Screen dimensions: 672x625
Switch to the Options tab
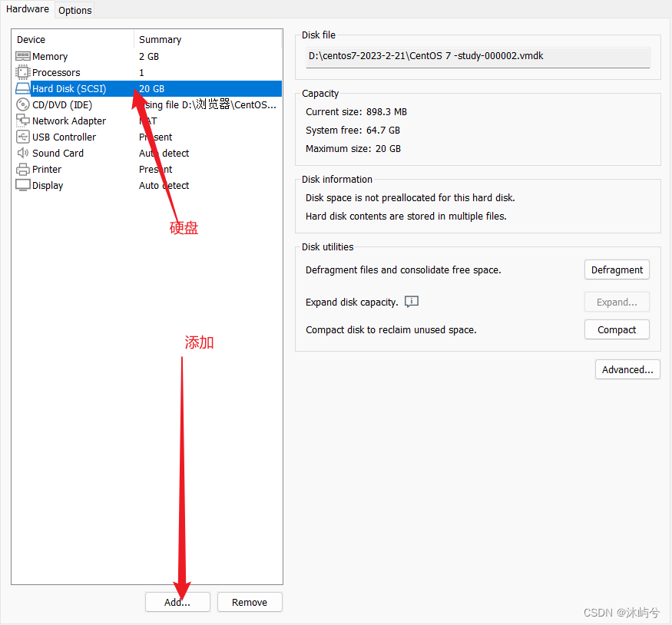coord(74,10)
